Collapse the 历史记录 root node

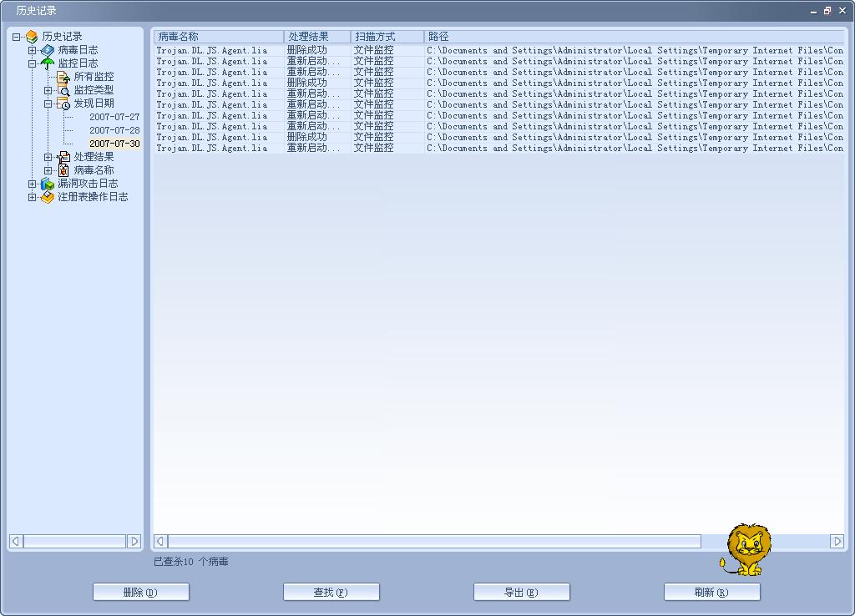click(17, 37)
